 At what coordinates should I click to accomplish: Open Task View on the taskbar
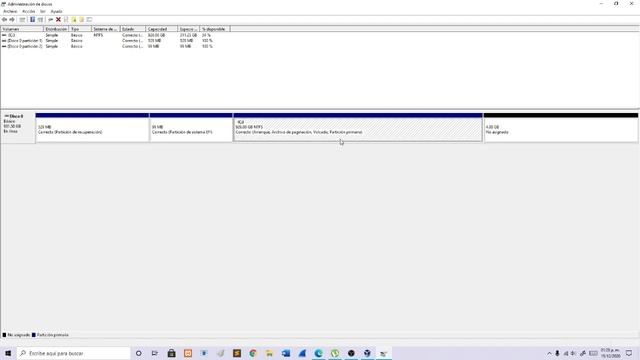pos(155,353)
